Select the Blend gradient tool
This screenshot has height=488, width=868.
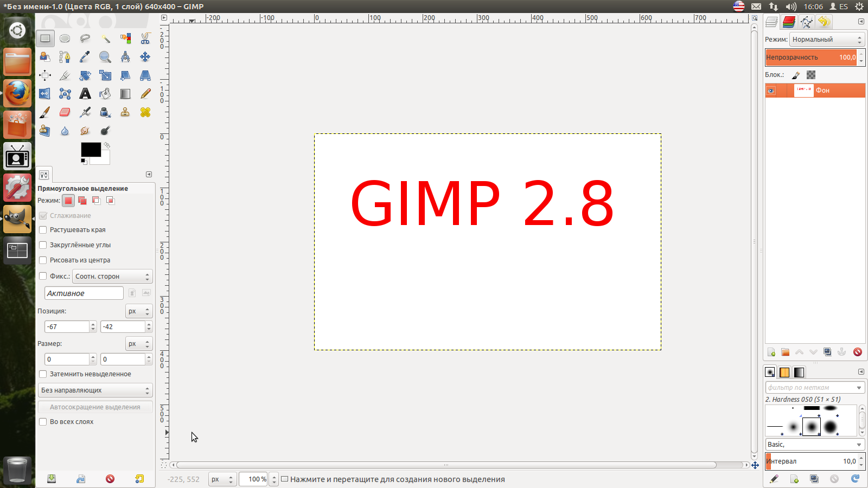click(125, 94)
